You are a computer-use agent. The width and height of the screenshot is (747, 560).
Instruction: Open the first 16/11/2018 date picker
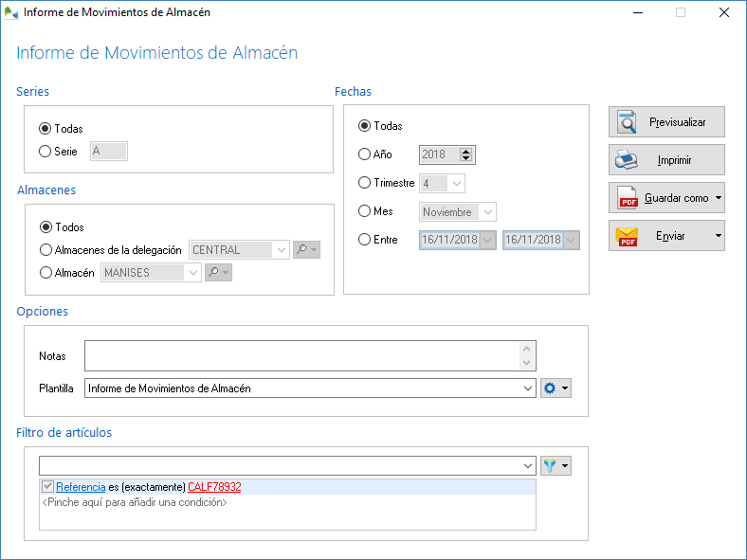[487, 240]
